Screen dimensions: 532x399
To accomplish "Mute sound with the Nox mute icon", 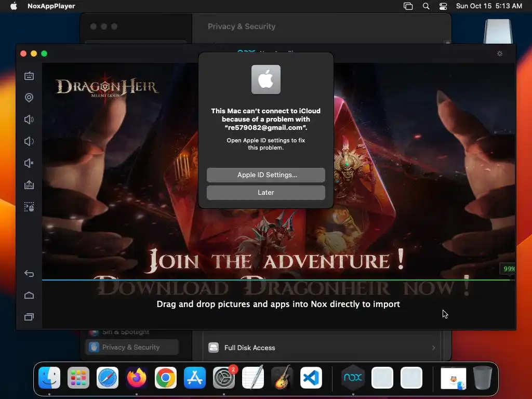I will [x=29, y=163].
